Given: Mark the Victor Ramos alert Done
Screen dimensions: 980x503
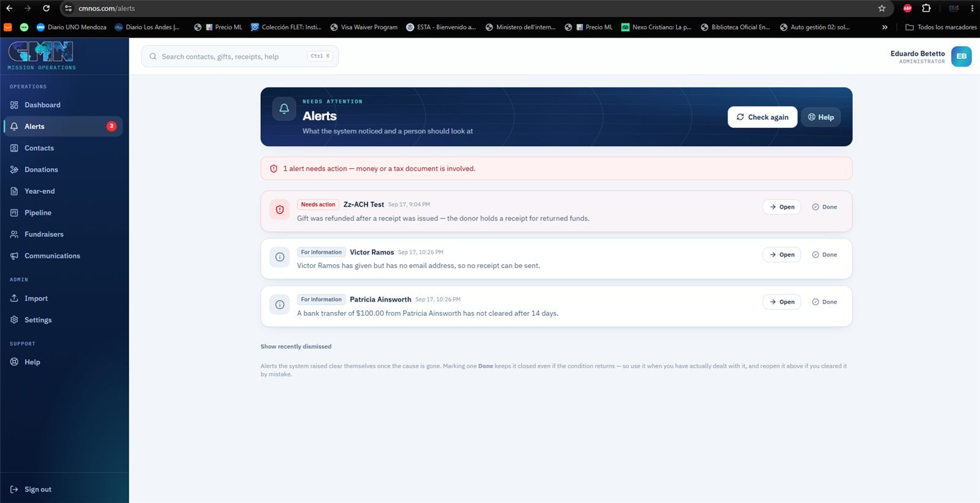Looking at the screenshot, I should pos(824,255).
